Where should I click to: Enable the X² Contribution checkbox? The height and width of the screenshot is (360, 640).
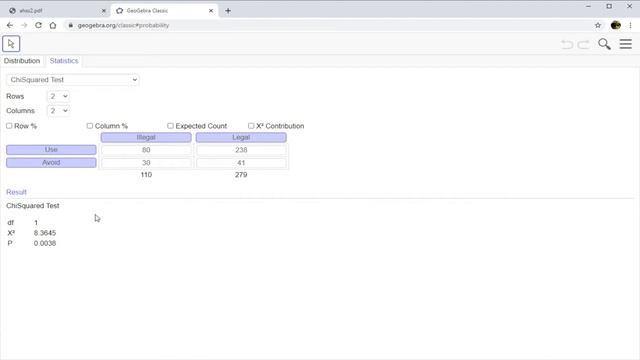tap(251, 126)
